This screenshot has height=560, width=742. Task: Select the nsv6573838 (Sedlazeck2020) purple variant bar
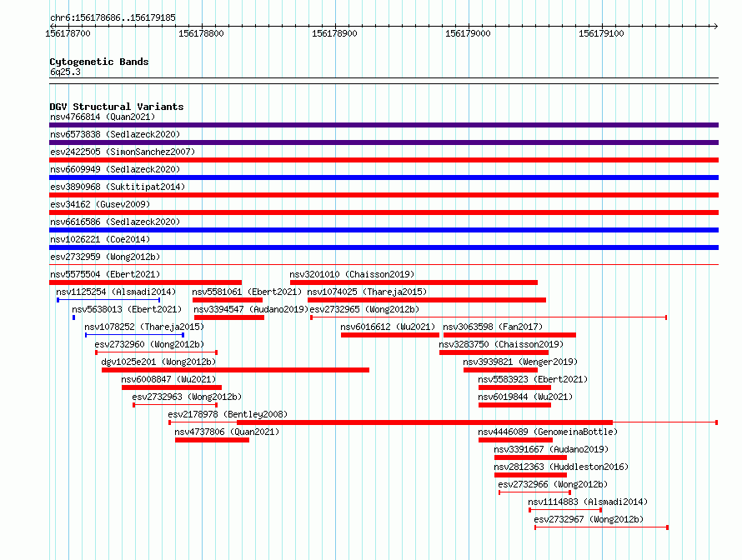tap(384, 142)
